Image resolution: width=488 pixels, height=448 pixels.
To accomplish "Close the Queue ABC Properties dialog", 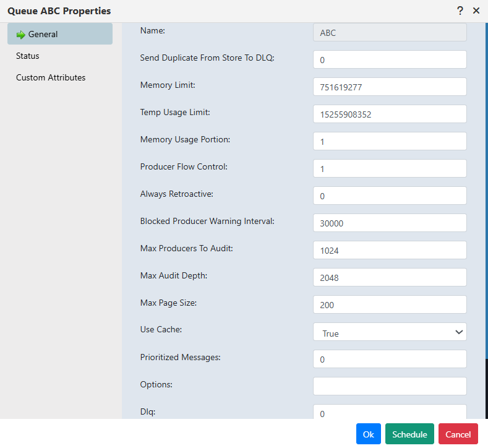I will click(x=476, y=11).
